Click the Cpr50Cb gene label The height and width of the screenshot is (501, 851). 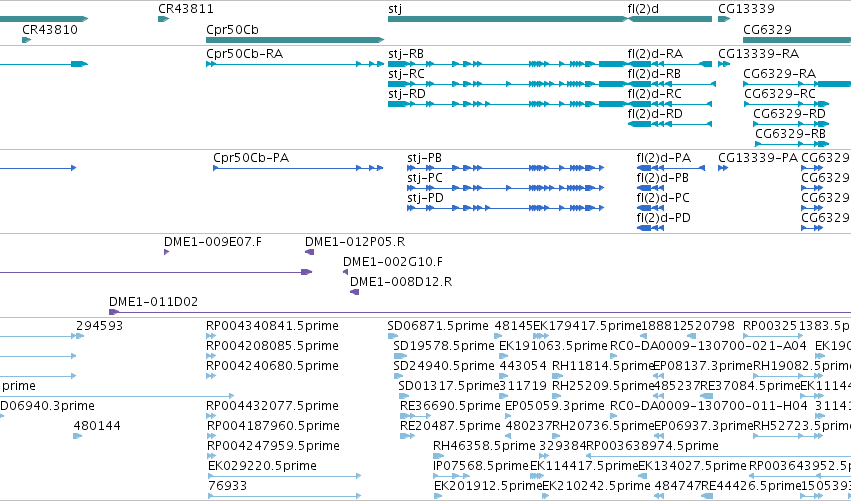click(232, 29)
